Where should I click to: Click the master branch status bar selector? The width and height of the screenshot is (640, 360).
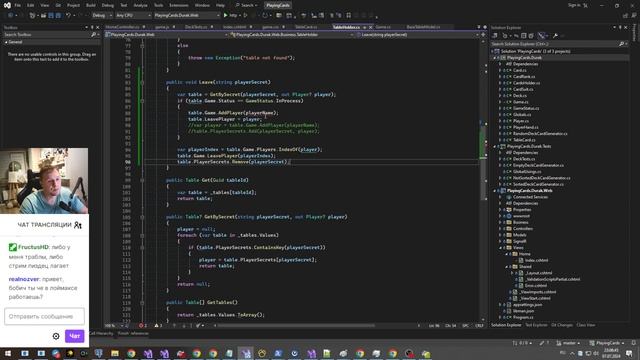568,343
